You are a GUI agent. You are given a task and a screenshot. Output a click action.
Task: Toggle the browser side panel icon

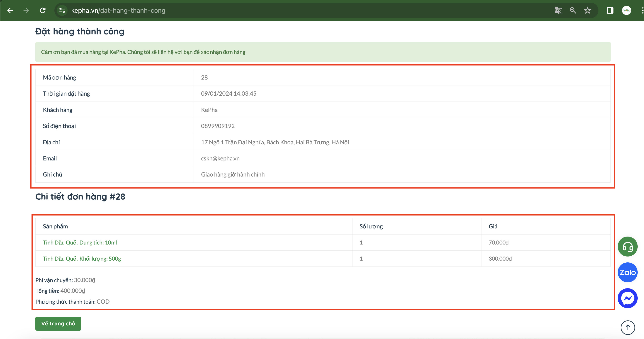(x=610, y=10)
